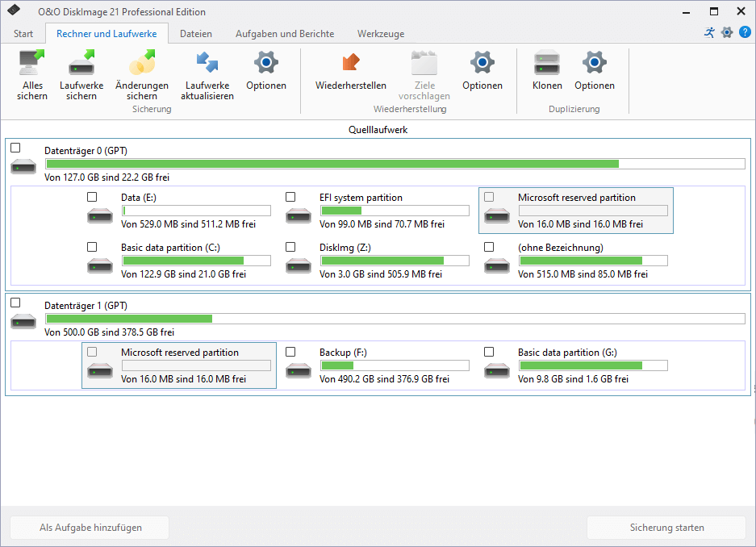Select the EFI system partition drive icon

point(299,215)
